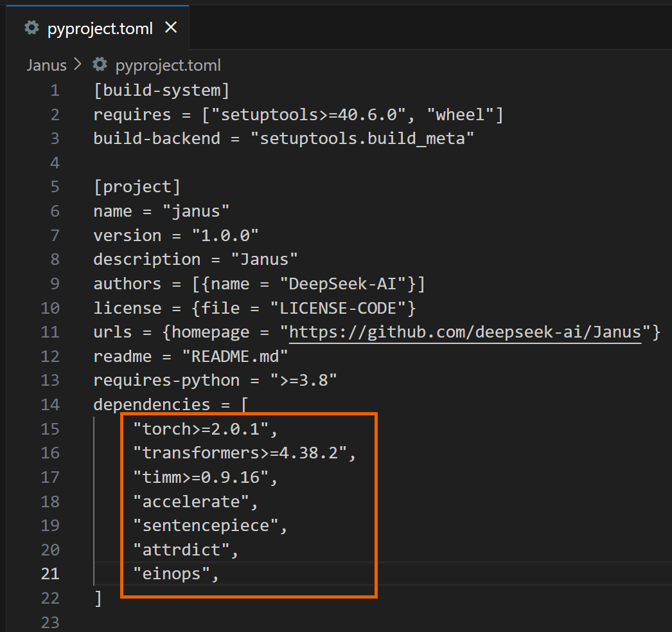Place cursor on the [project] section header
672x632 pixels.
point(137,187)
